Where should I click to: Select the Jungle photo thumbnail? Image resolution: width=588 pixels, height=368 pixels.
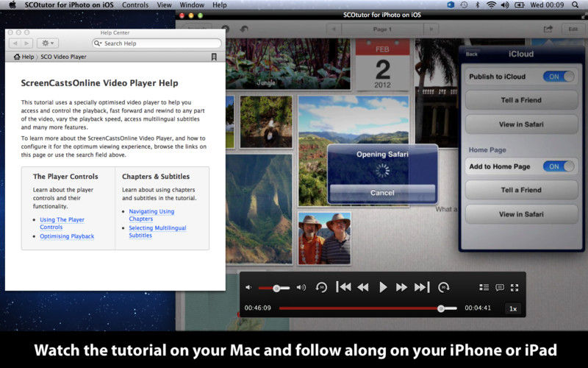[288, 63]
